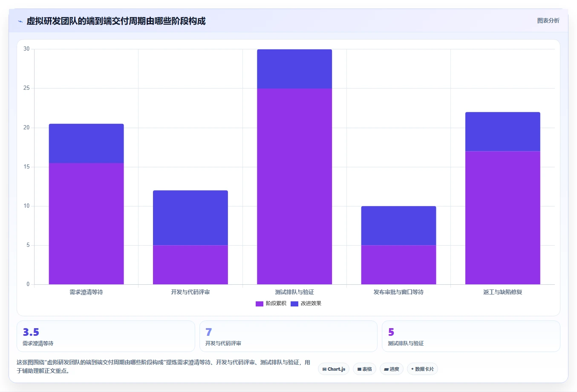Click the x-axis label 开发与代码评审
This screenshot has width=577, height=392.
[x=190, y=292]
